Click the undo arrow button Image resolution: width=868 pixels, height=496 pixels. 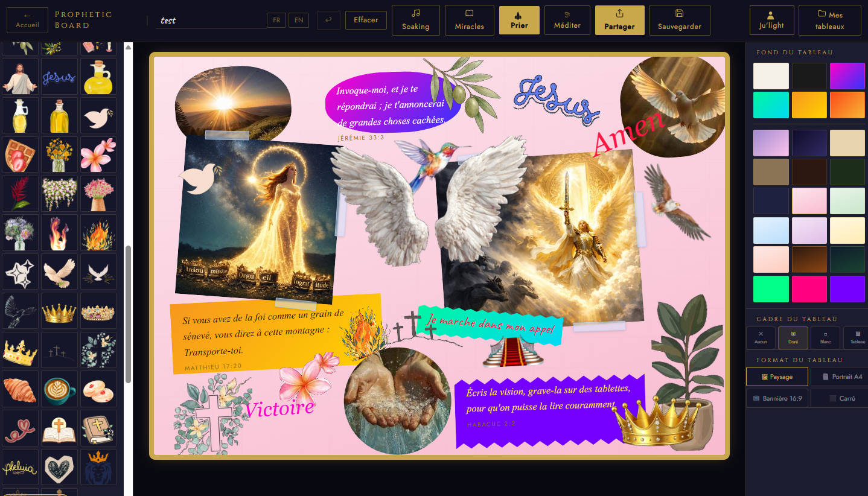[328, 20]
